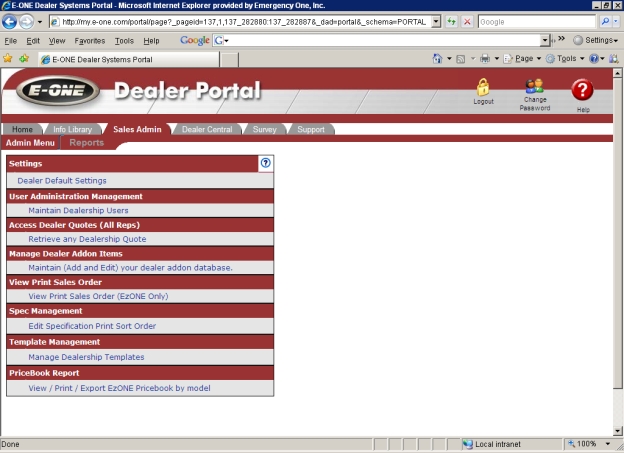Open the View menu

coord(57,41)
